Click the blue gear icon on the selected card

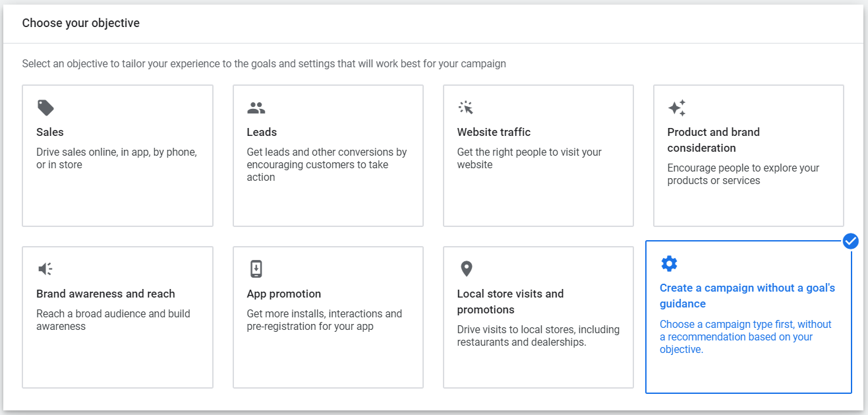pos(669,263)
